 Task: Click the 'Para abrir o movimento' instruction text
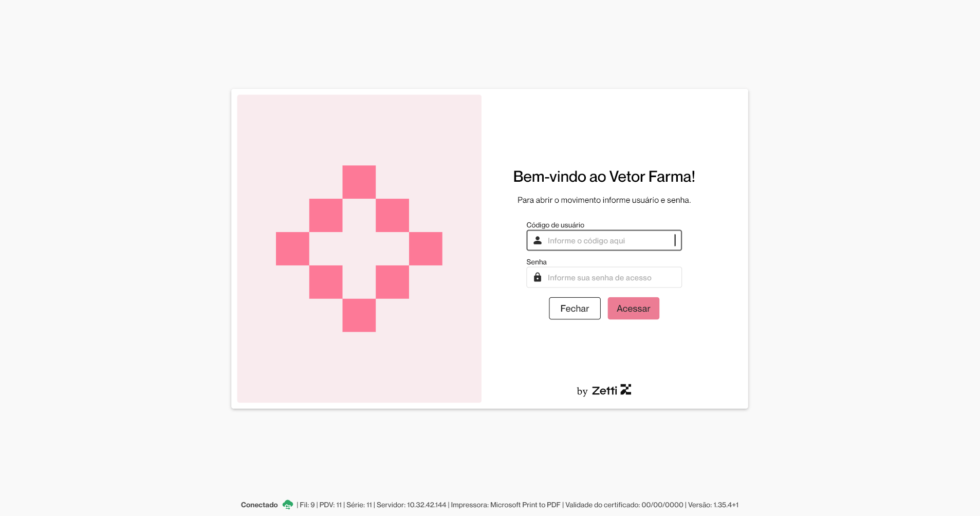604,200
